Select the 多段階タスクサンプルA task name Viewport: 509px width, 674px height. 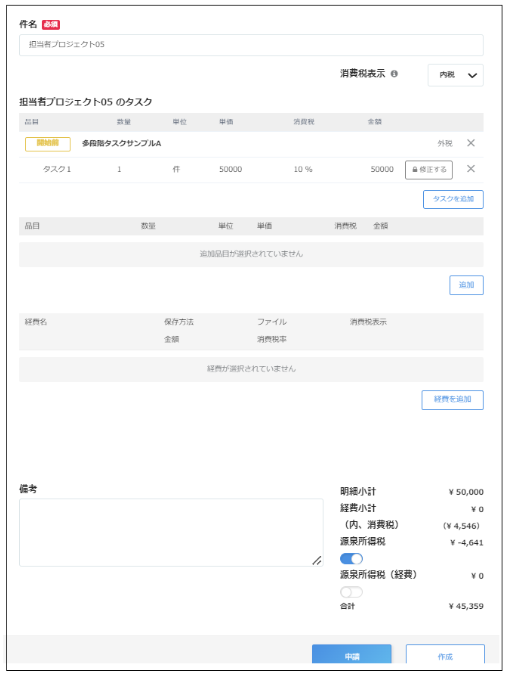coord(122,144)
